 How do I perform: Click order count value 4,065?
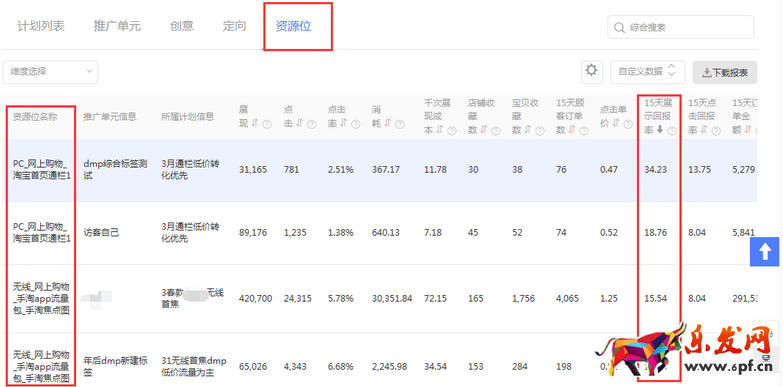(567, 299)
